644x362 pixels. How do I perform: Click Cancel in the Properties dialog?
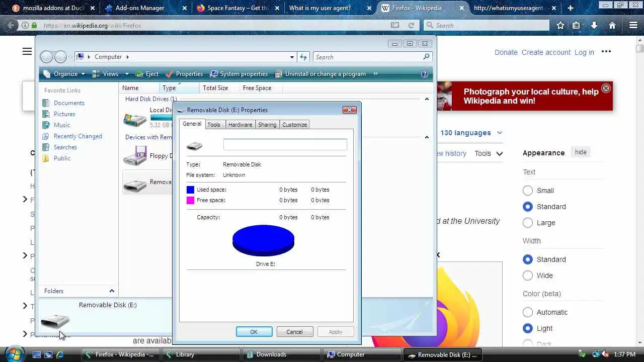coord(294,332)
